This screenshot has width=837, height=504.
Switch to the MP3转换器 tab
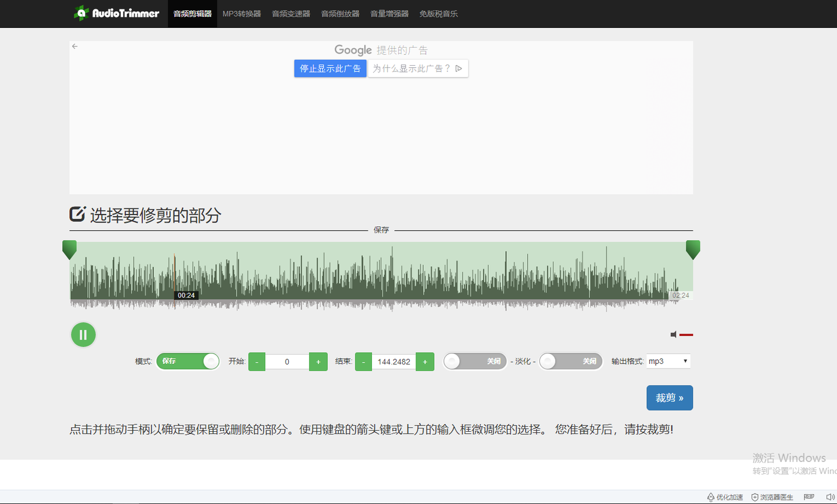click(241, 13)
